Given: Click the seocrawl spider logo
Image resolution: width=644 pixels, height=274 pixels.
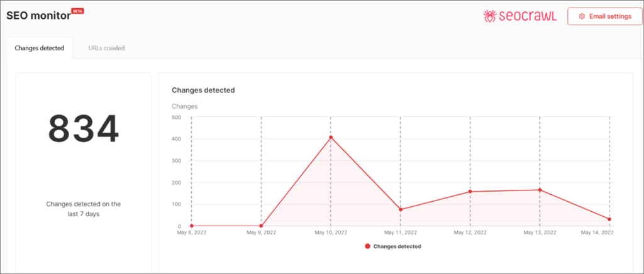Looking at the screenshot, I should [x=489, y=16].
